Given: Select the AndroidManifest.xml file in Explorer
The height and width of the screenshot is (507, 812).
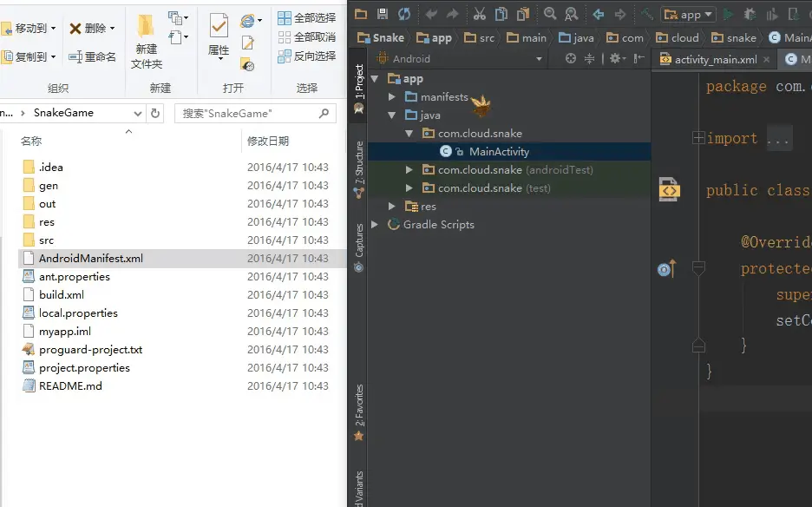Looking at the screenshot, I should tap(182, 258).
